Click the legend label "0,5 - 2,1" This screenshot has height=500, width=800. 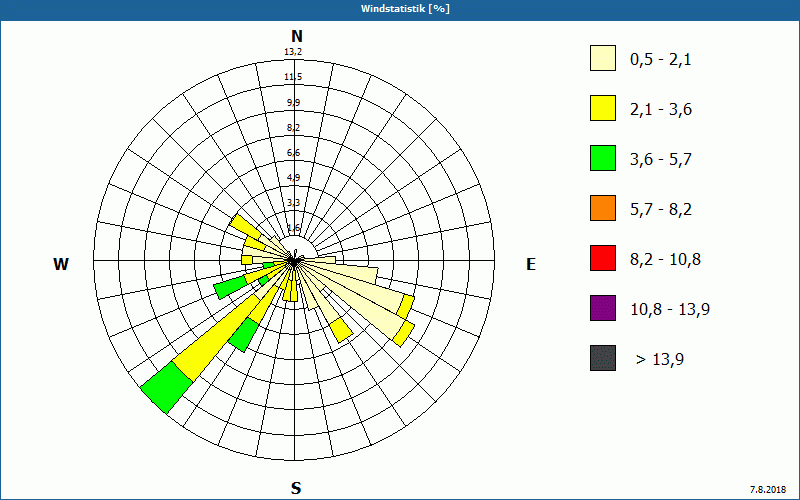coord(661,60)
